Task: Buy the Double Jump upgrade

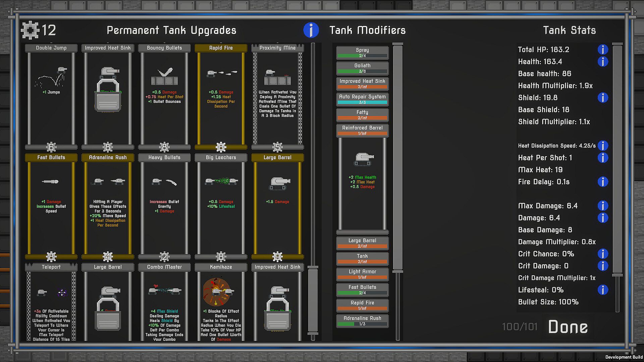Action: pos(51,97)
